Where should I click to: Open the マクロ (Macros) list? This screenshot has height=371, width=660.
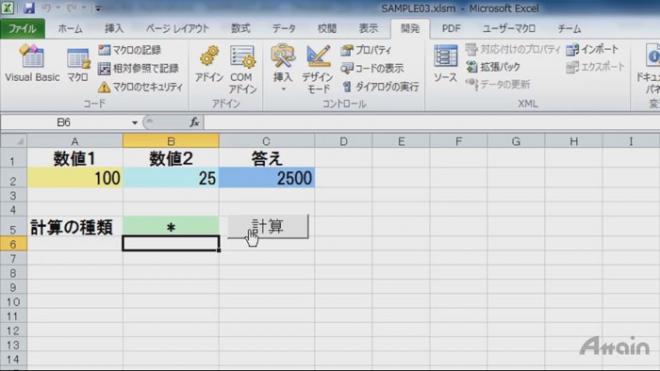click(x=78, y=65)
